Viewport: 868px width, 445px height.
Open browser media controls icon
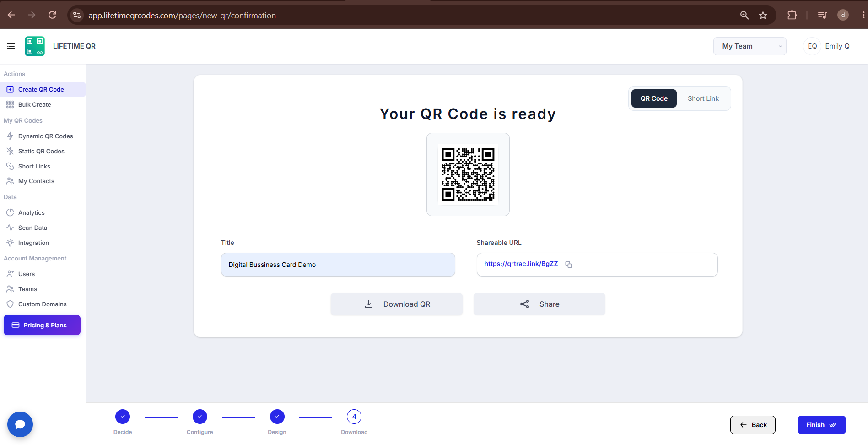(822, 15)
